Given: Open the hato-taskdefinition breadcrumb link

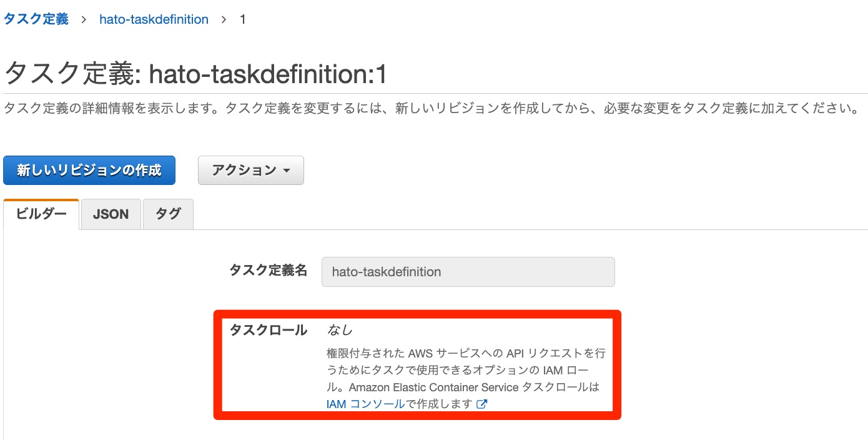Looking at the screenshot, I should 152,19.
